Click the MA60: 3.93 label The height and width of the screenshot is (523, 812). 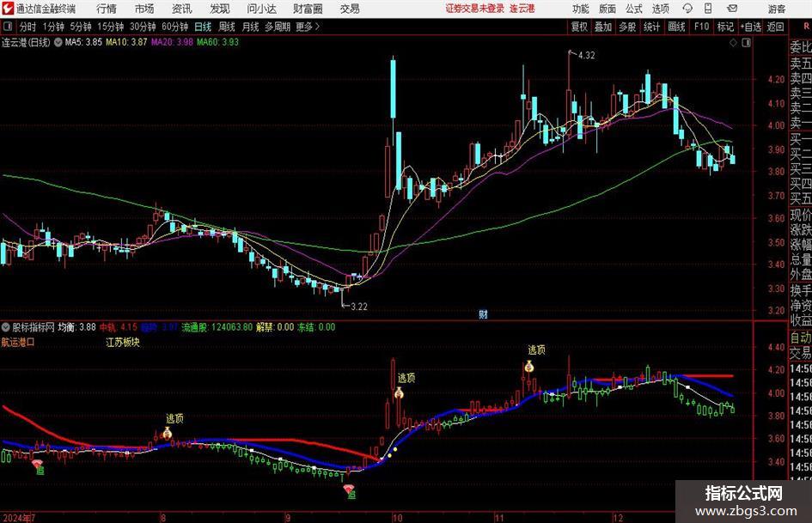(x=217, y=42)
